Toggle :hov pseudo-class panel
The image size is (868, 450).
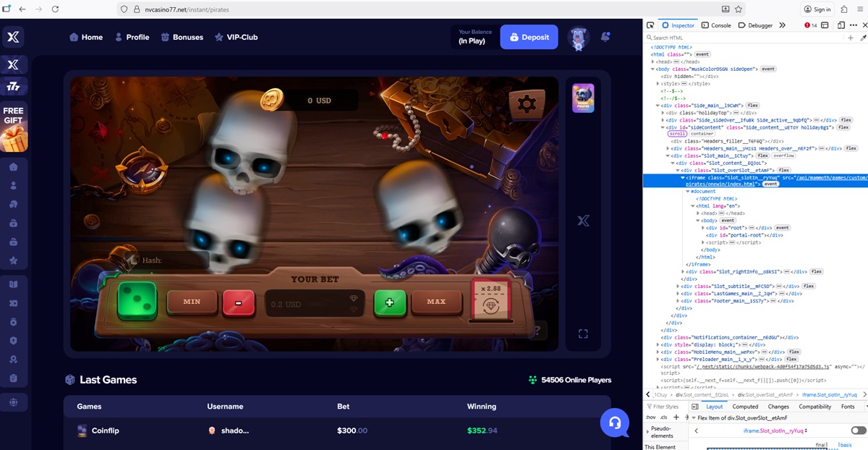650,417
